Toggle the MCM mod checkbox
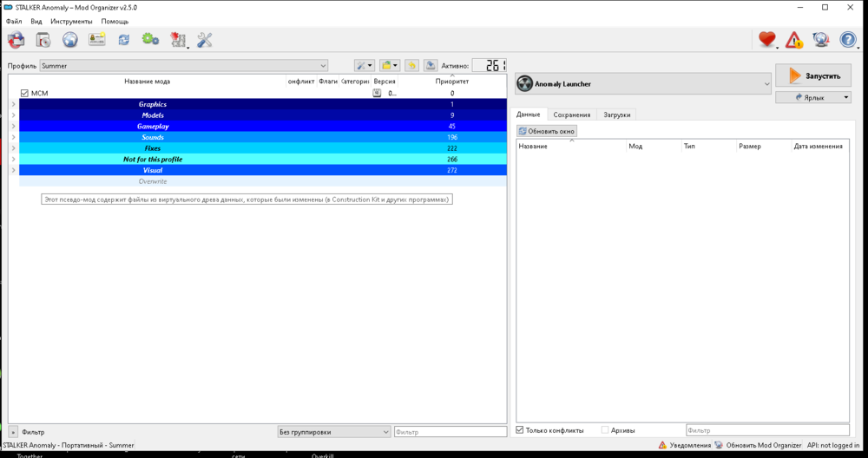Viewport: 868px width, 458px height. tap(24, 94)
